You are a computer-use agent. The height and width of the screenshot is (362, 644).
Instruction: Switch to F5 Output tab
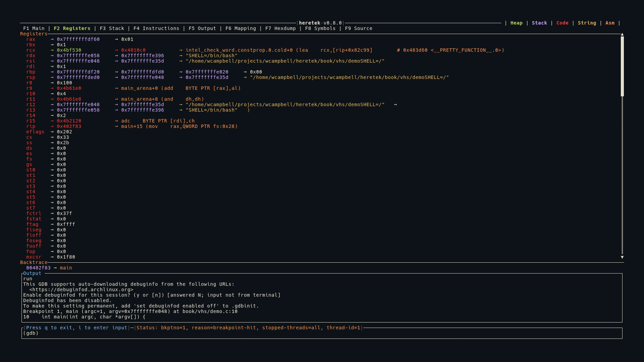pyautogui.click(x=202, y=28)
